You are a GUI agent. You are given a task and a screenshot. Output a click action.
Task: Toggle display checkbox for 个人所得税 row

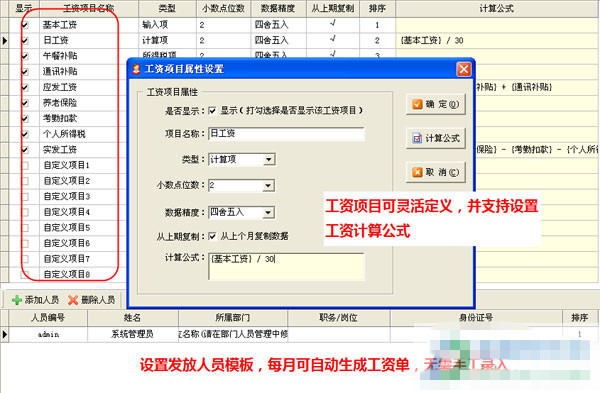pyautogui.click(x=25, y=134)
